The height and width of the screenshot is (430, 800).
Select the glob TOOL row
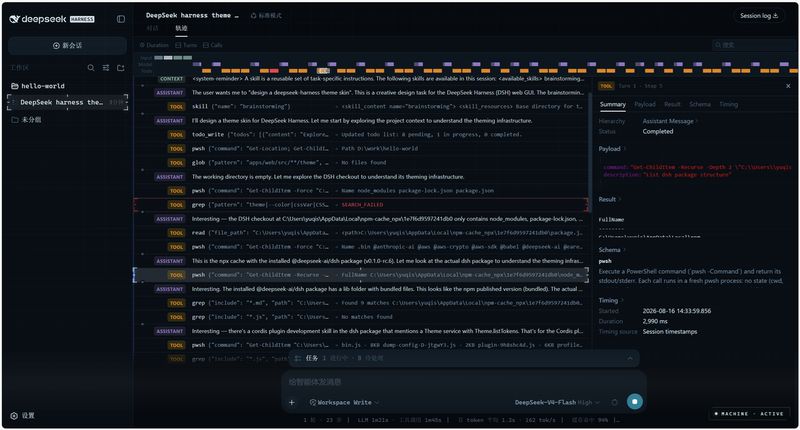tap(361, 163)
